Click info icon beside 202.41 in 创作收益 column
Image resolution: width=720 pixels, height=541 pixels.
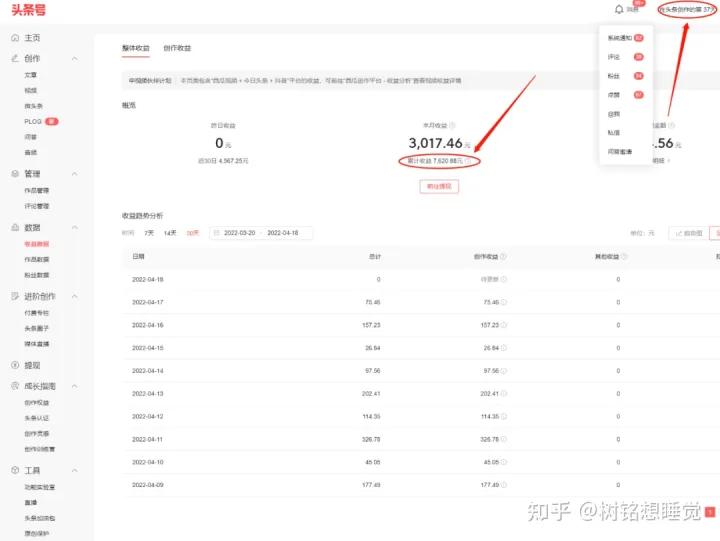pyautogui.click(x=504, y=394)
